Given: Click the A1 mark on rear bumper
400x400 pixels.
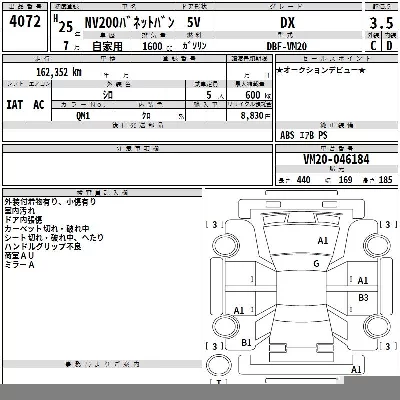Looking at the screenshot, I should 356,369.
